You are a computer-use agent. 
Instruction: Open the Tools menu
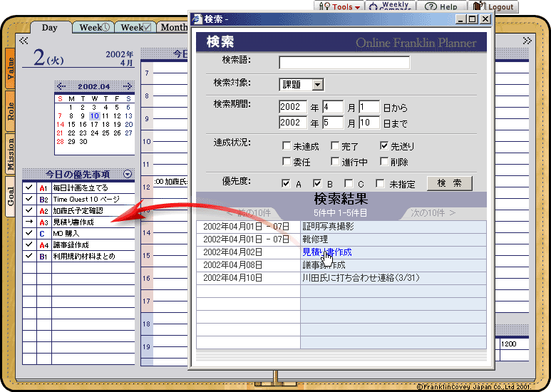click(x=339, y=6)
